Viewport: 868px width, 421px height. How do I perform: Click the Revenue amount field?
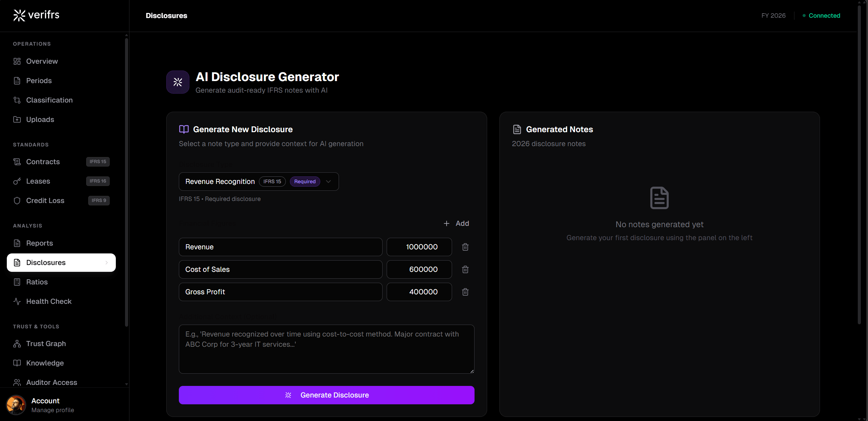click(419, 247)
